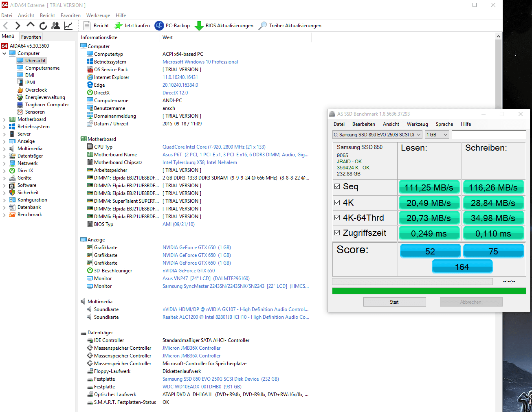This screenshot has height=412, width=532.
Task: Select Sensoren in the tree
Action: tap(35, 112)
